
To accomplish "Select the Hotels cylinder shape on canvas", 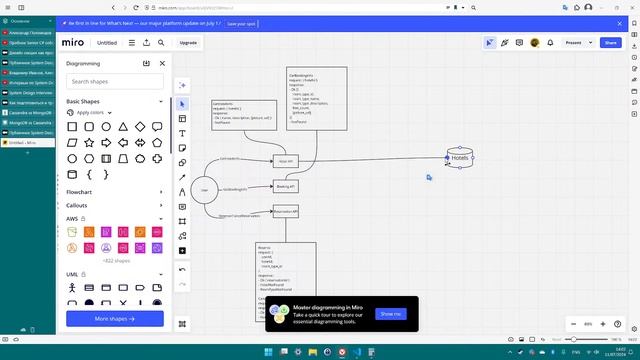I will point(460,158).
